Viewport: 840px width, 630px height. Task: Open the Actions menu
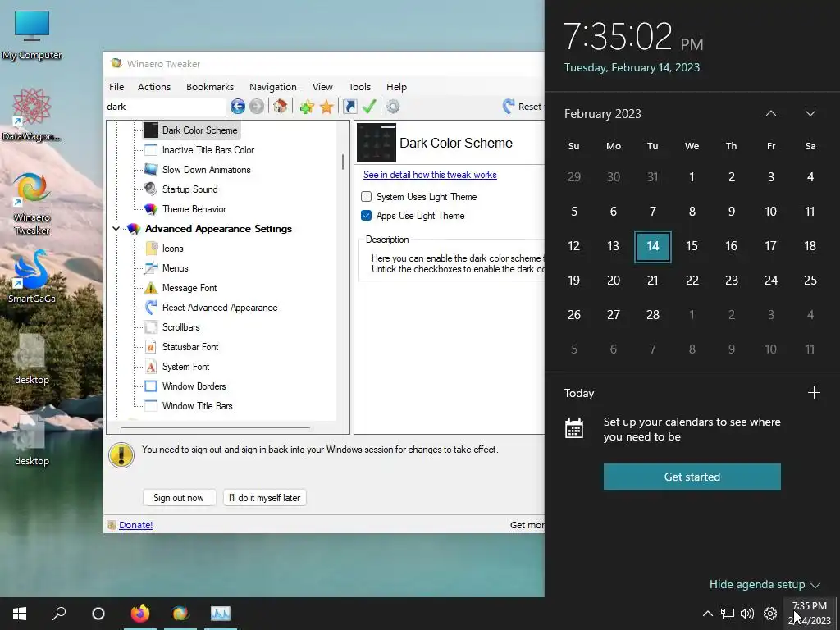154,87
